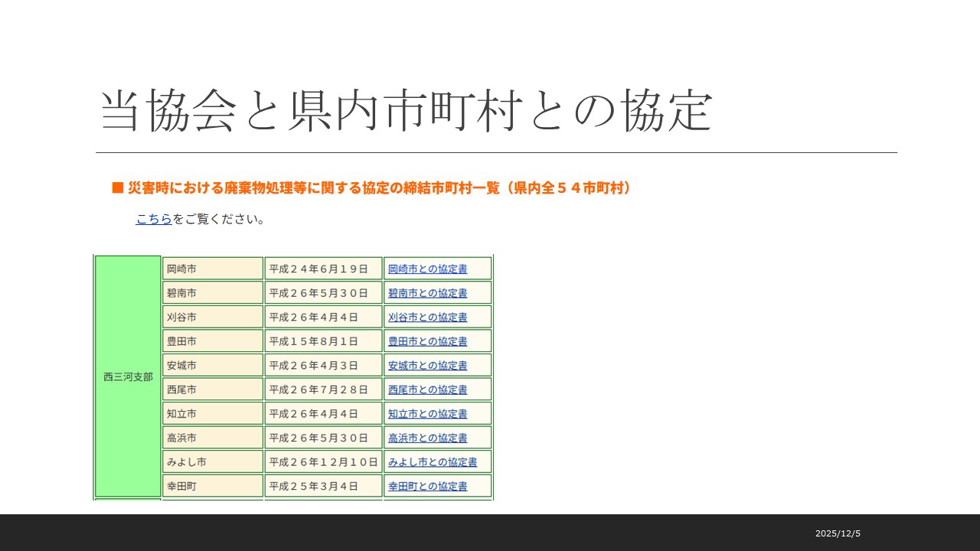Open the 知立市との協定書 link
This screenshot has height=551, width=980.
point(427,414)
